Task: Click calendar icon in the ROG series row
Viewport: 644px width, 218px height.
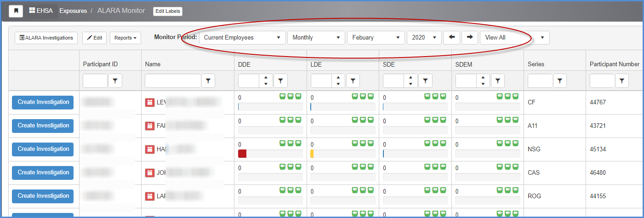Action: click(150, 196)
